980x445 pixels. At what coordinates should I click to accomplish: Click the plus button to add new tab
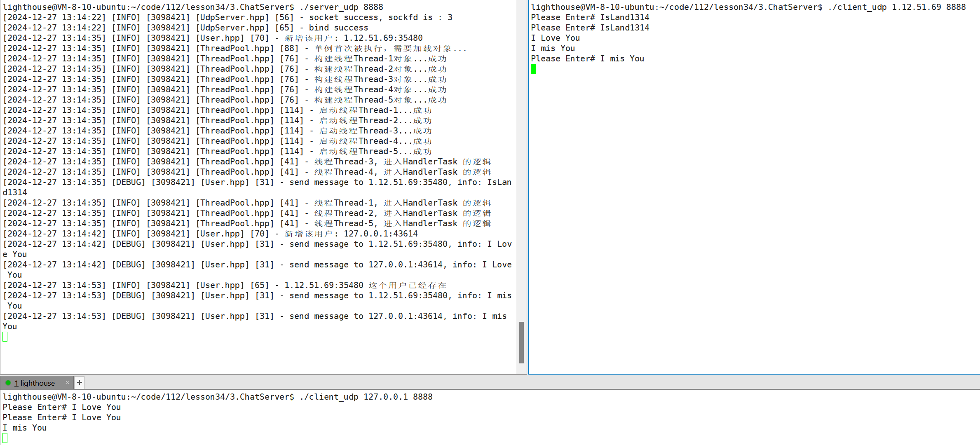pyautogui.click(x=80, y=382)
